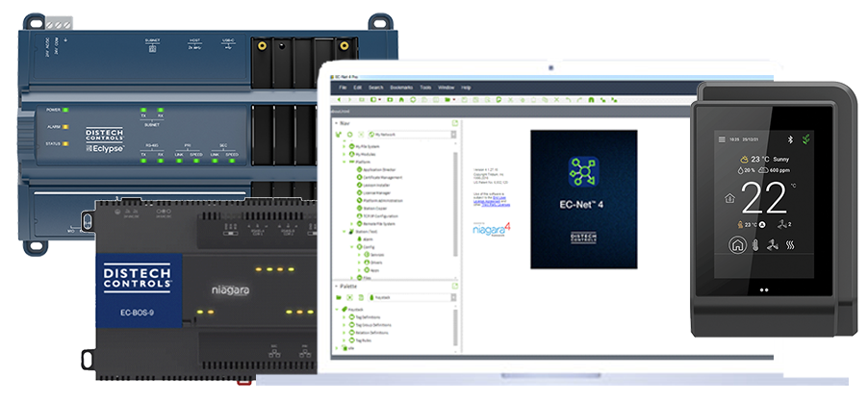Tap the thermometer icon on thermostat
This screenshot has height=402, width=868.
point(755,245)
